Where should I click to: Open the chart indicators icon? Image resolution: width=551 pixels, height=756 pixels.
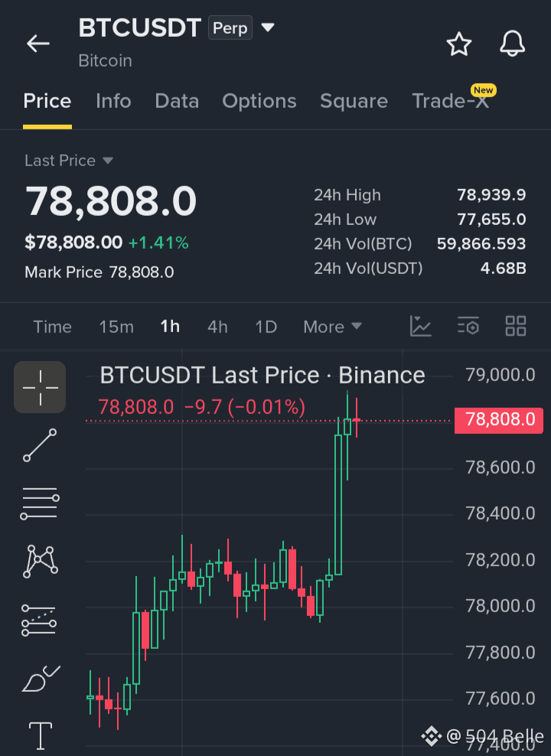pos(420,327)
